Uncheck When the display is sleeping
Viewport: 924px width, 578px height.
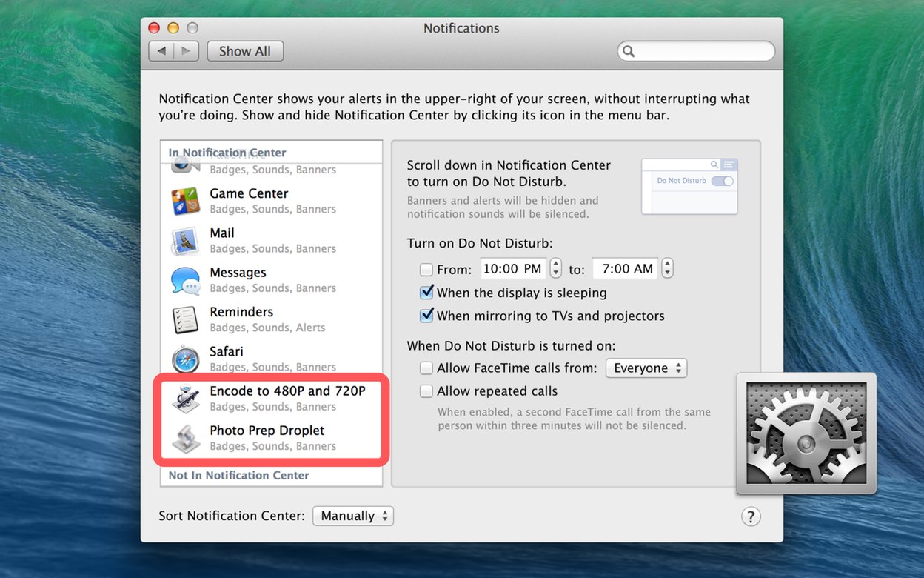426,292
